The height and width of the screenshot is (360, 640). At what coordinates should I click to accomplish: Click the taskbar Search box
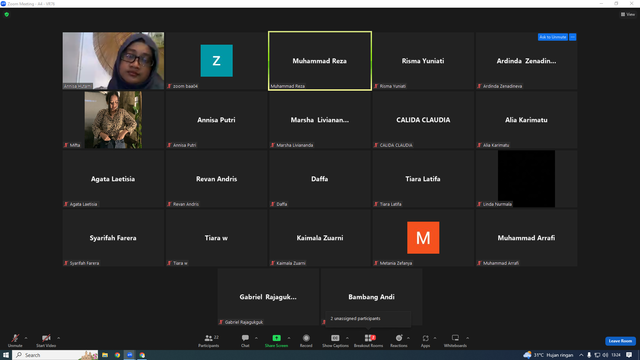pyautogui.click(x=55, y=355)
